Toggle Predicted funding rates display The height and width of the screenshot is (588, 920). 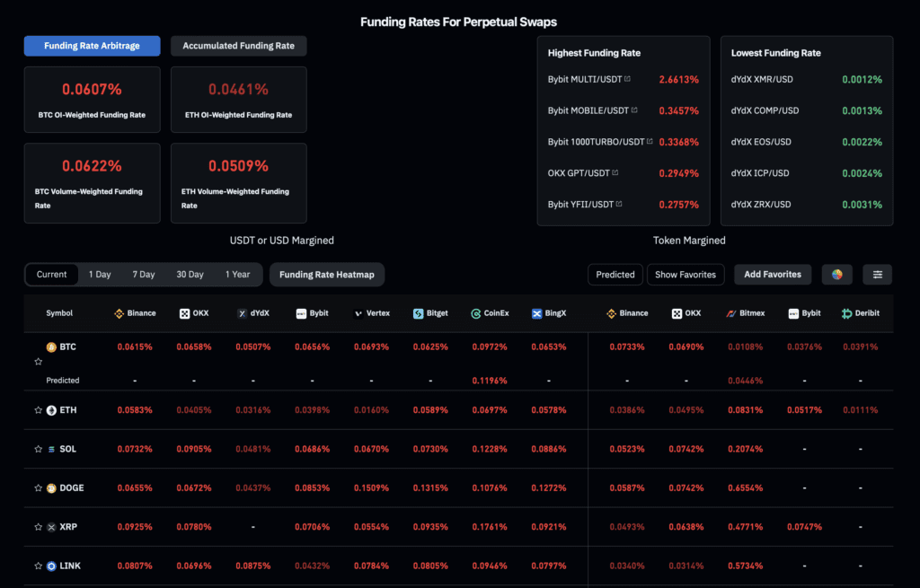(615, 274)
